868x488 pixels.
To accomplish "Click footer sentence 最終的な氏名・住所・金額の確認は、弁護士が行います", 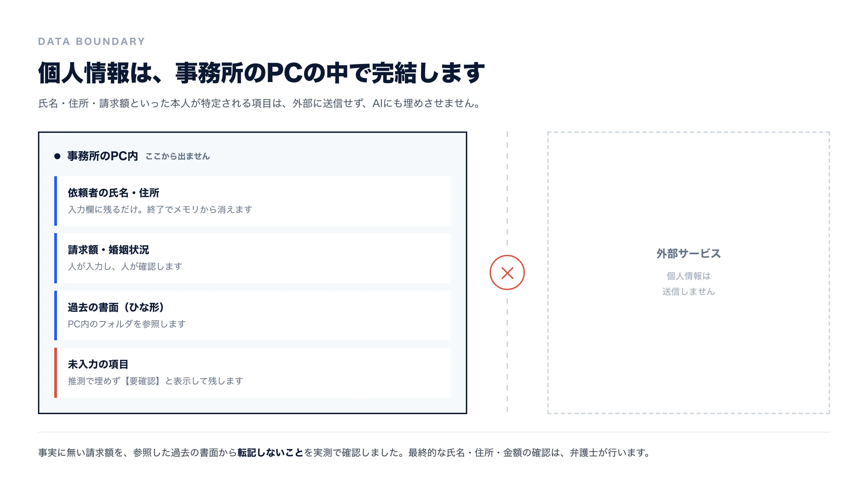I will (x=529, y=452).
